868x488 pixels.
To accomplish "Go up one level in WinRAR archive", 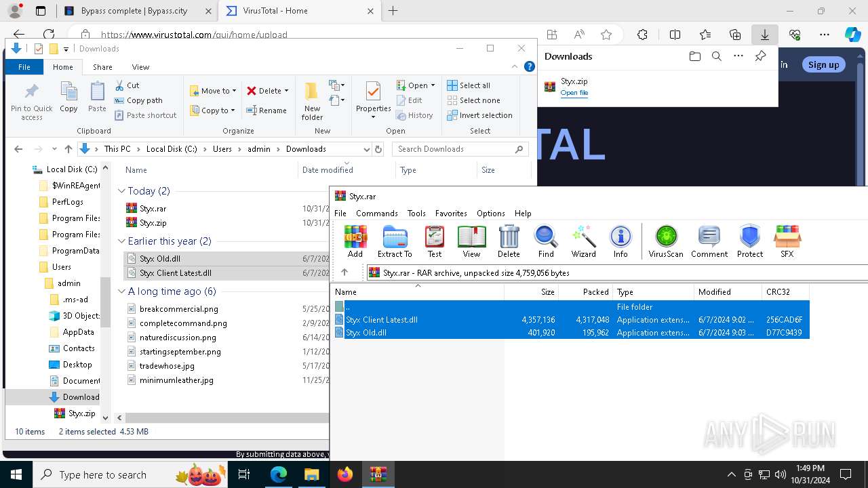I will coord(344,272).
